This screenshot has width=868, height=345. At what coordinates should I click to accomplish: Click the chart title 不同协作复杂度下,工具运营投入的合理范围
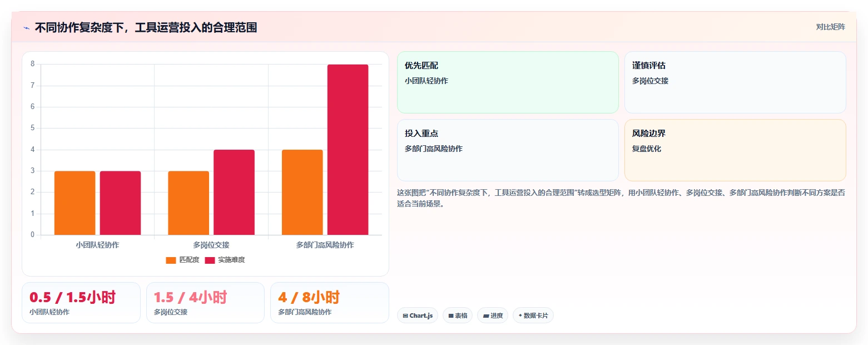pos(146,27)
